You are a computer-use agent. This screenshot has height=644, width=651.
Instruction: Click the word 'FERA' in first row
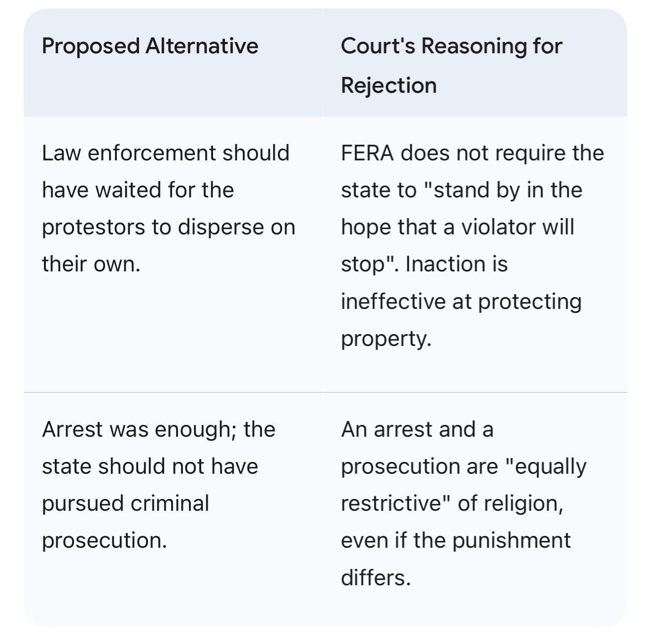click(x=367, y=153)
